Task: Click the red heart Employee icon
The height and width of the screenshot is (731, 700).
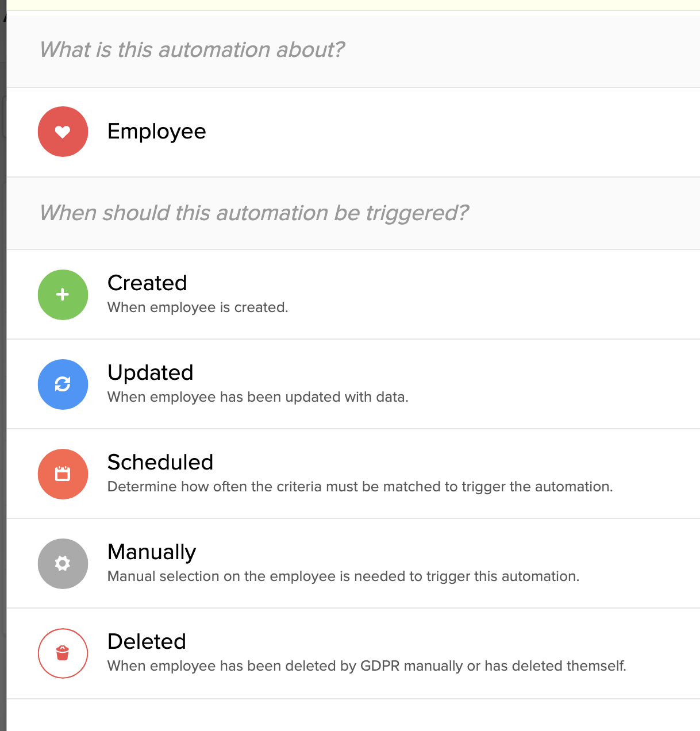Action: point(63,132)
